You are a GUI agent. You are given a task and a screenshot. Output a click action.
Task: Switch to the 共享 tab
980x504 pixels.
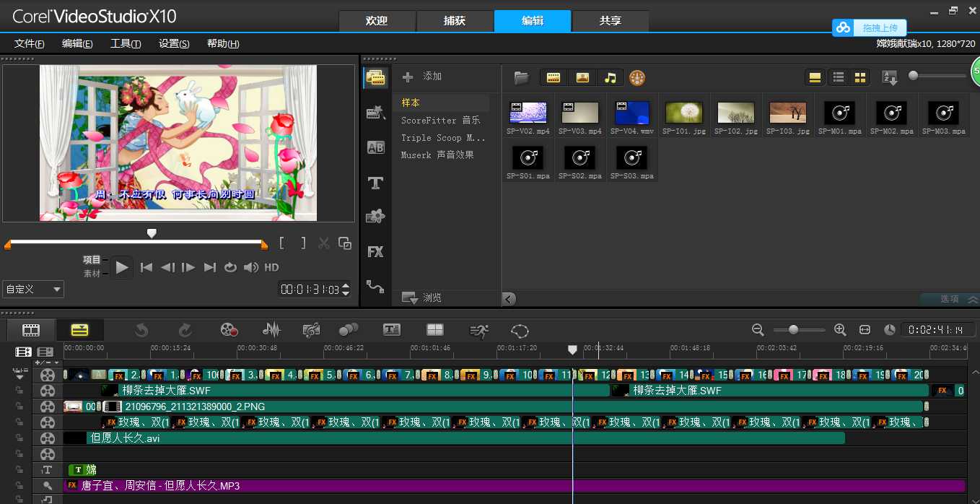coord(610,21)
